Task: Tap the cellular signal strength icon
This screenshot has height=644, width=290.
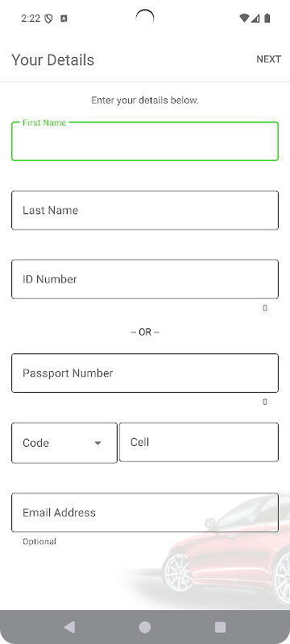Action: (255, 19)
